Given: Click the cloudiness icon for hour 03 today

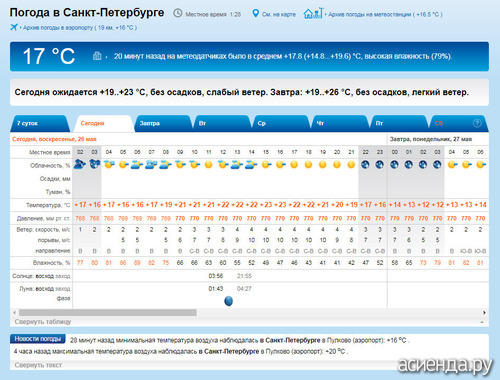Looking at the screenshot, I should [x=95, y=164].
